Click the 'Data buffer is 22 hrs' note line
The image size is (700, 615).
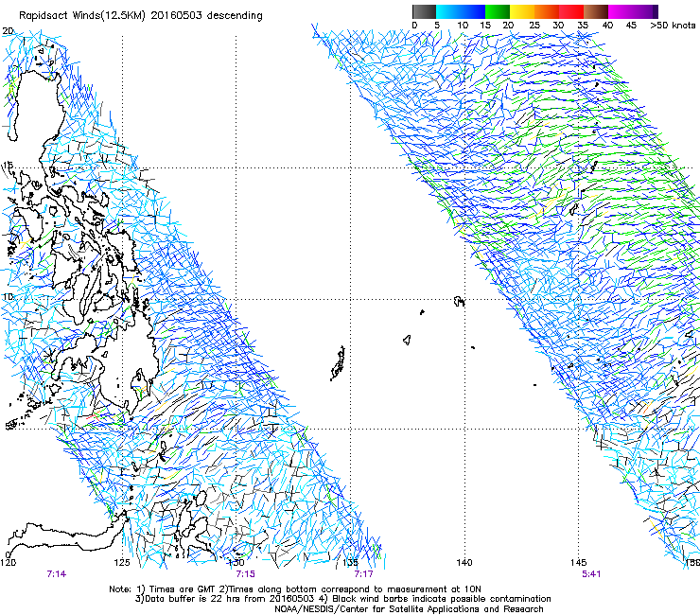[342, 599]
